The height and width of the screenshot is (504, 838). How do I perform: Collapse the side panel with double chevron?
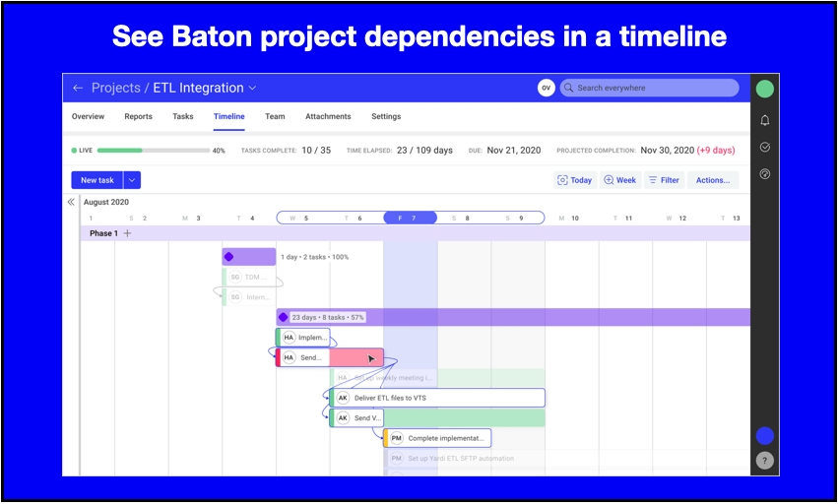click(71, 202)
